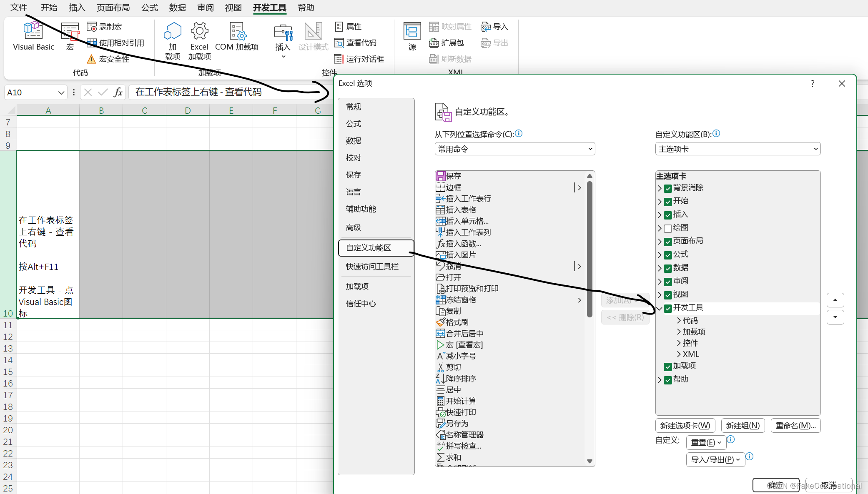
Task: Uncheck 开始 tab checkbox
Action: pyautogui.click(x=668, y=202)
